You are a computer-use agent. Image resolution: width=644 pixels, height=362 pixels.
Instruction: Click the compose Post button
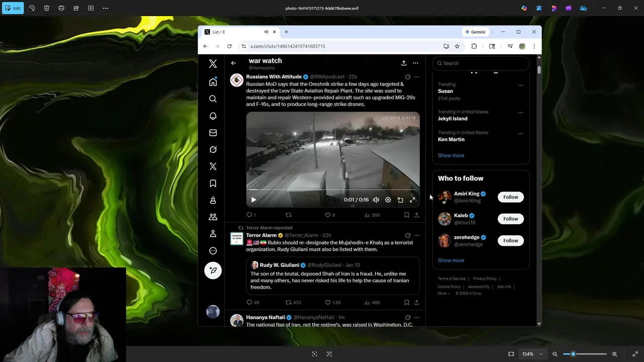click(213, 270)
